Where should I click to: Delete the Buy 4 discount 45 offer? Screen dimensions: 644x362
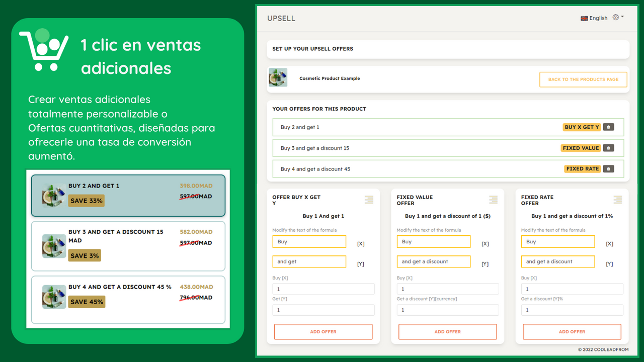(x=608, y=169)
